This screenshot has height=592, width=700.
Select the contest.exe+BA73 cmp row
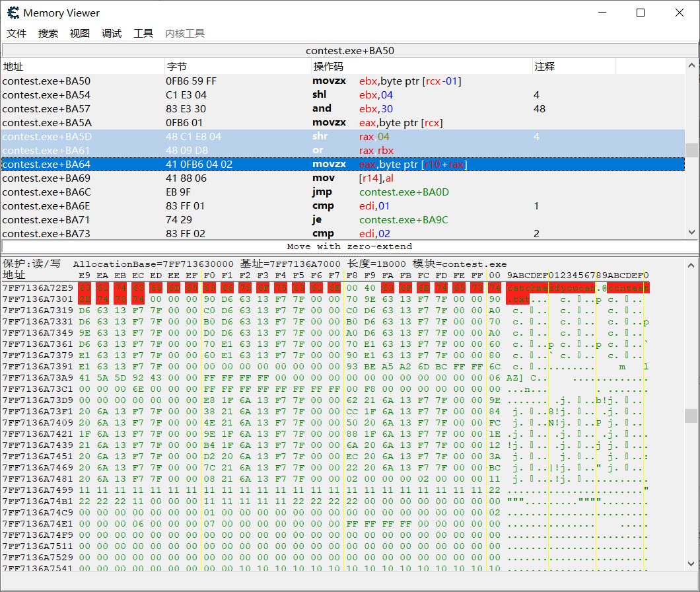click(343, 233)
